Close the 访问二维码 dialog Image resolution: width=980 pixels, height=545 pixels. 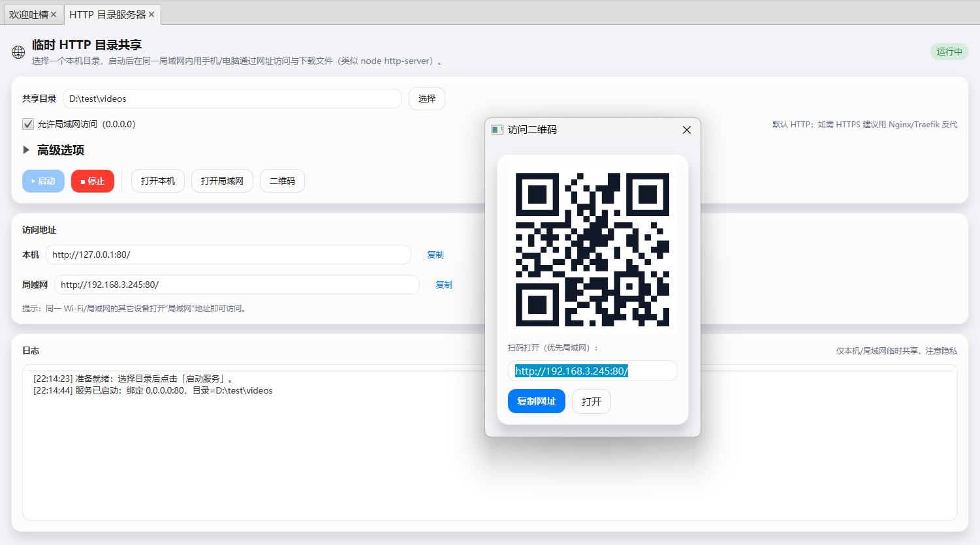click(x=686, y=130)
